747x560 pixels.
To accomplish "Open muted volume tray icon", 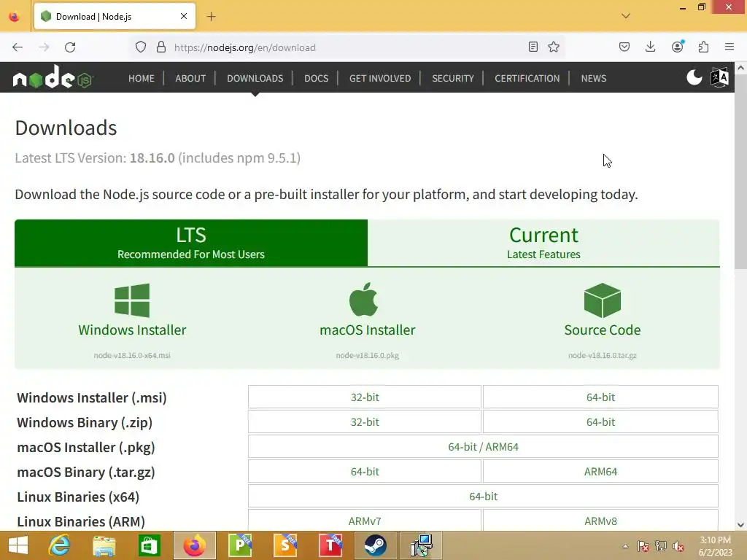I will tap(678, 546).
